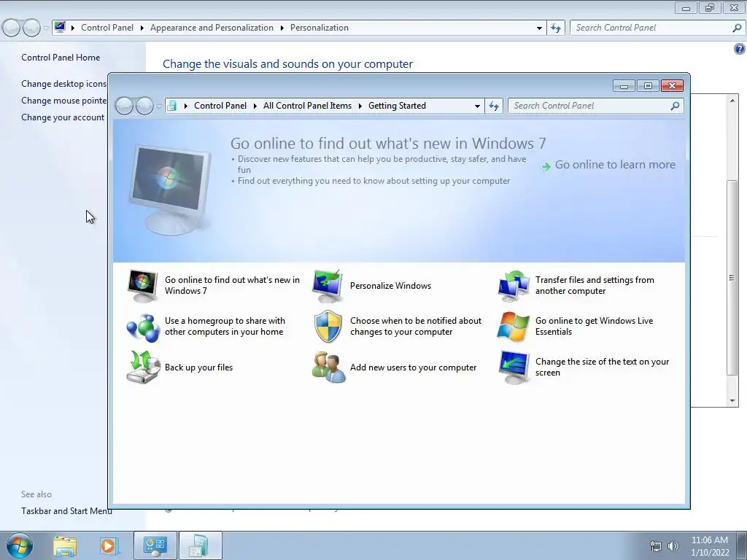747x560 pixels.
Task: Expand arrow after Control Panel in Getting Started breadcrumb
Action: tap(255, 106)
